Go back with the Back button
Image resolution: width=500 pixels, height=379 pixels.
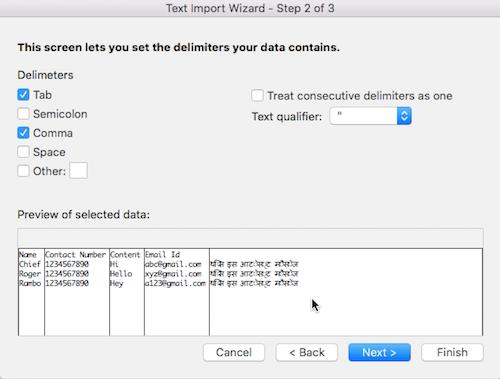coord(307,352)
